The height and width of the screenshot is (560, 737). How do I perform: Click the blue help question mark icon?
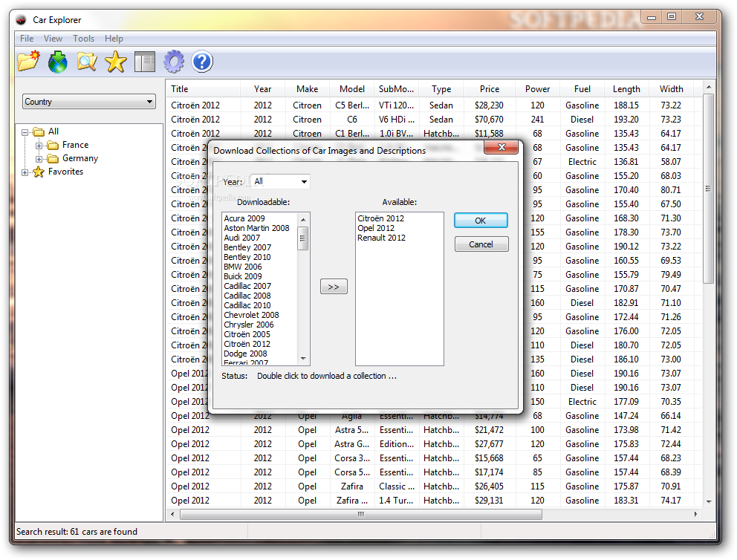pyautogui.click(x=202, y=62)
